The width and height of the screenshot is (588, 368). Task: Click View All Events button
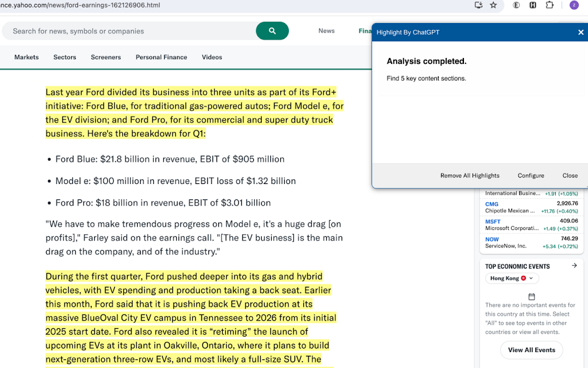(x=531, y=350)
